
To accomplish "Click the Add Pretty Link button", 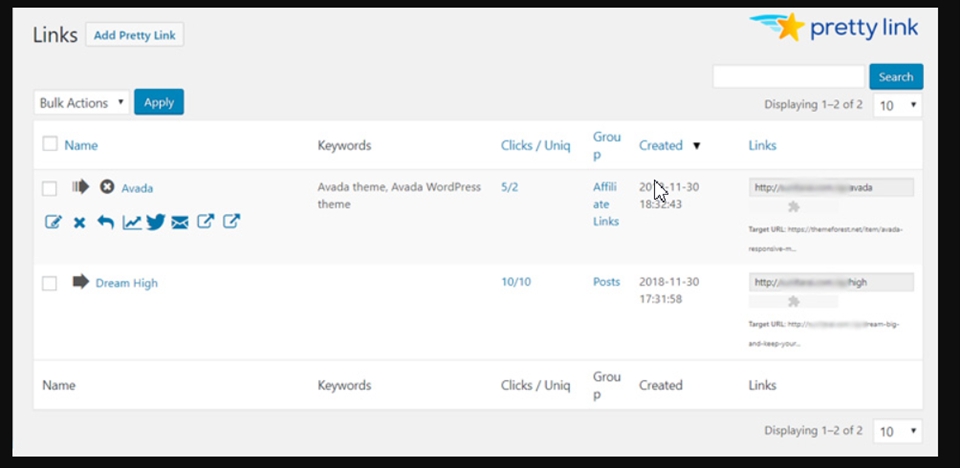I will [134, 35].
